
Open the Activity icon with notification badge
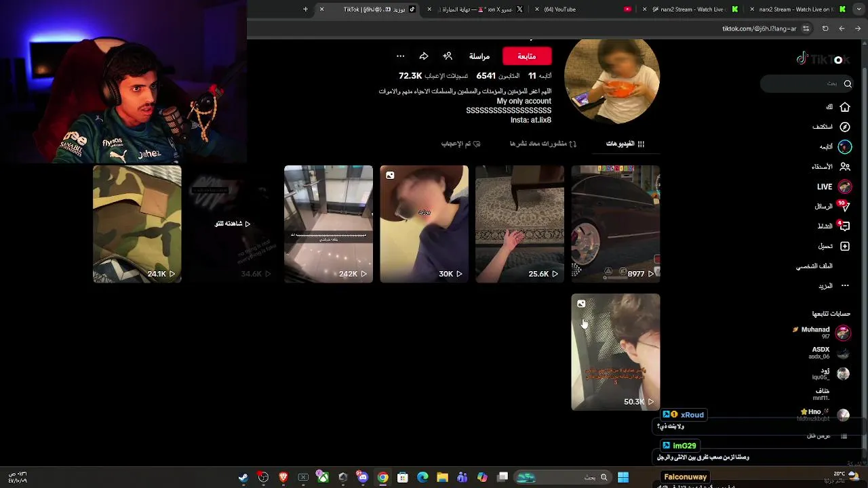click(x=844, y=226)
